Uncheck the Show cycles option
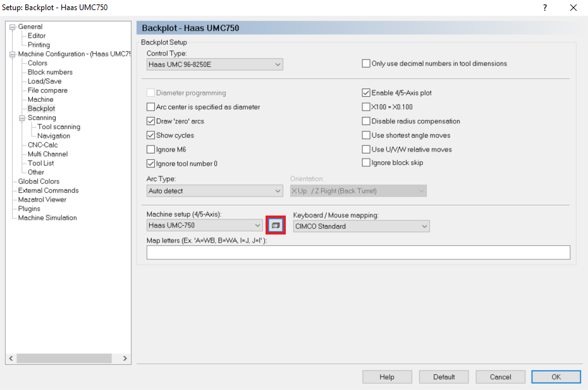 coord(150,135)
